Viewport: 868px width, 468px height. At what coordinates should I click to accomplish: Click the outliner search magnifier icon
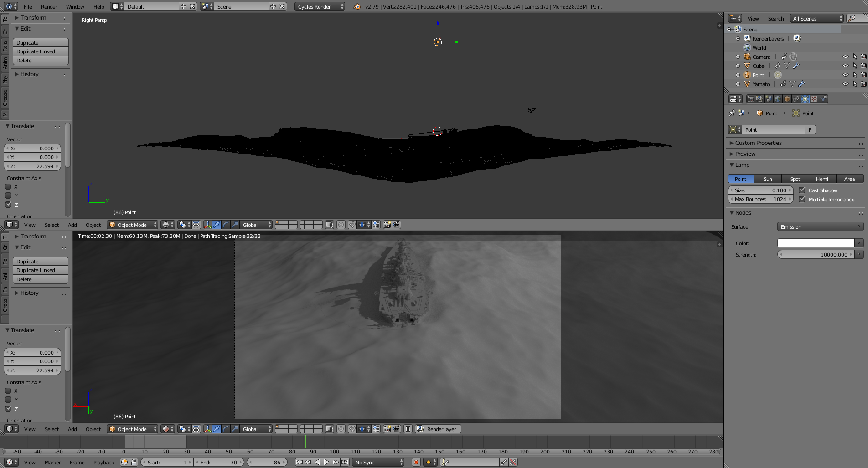[x=852, y=18]
